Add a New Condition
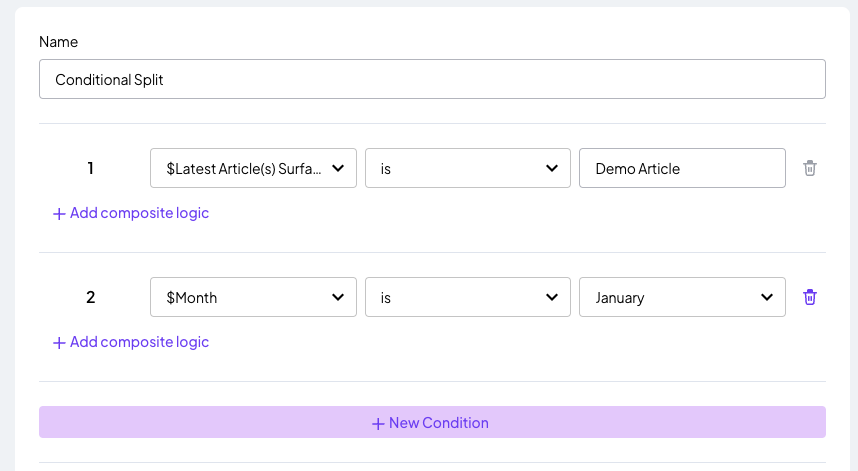858x471 pixels. (432, 422)
